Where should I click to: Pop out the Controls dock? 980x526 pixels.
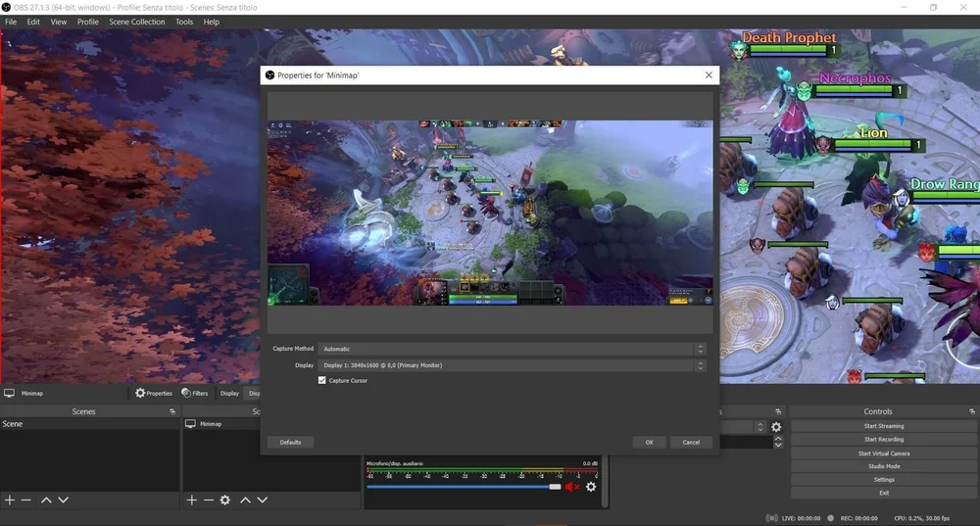click(x=972, y=411)
